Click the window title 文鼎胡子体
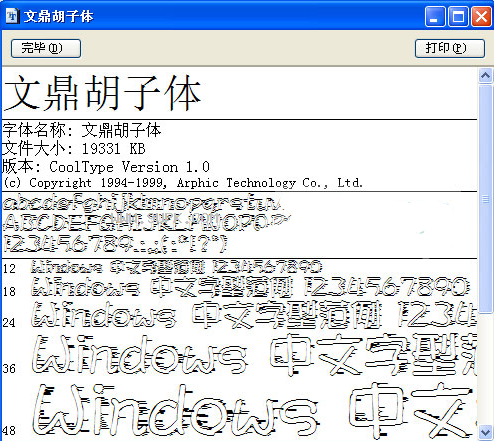The height and width of the screenshot is (441, 494). coord(58,16)
